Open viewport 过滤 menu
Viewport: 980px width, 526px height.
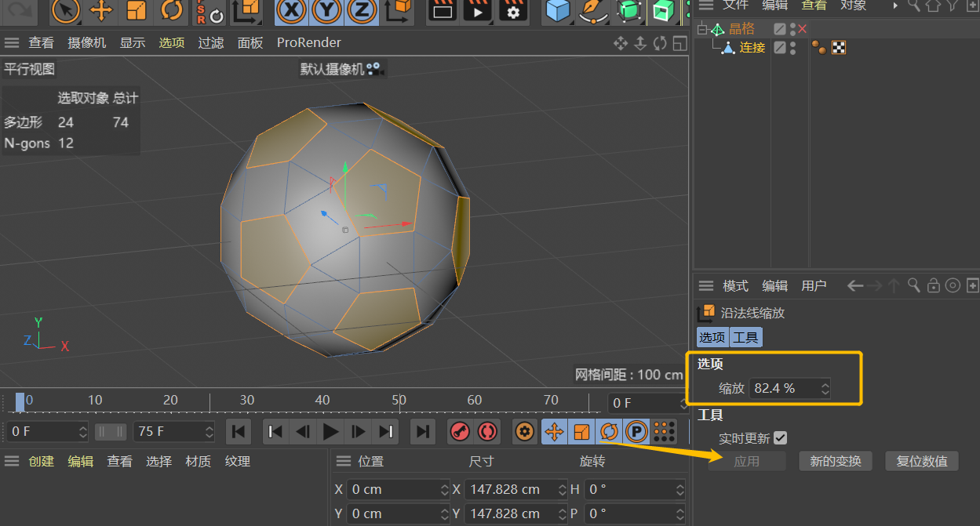211,42
